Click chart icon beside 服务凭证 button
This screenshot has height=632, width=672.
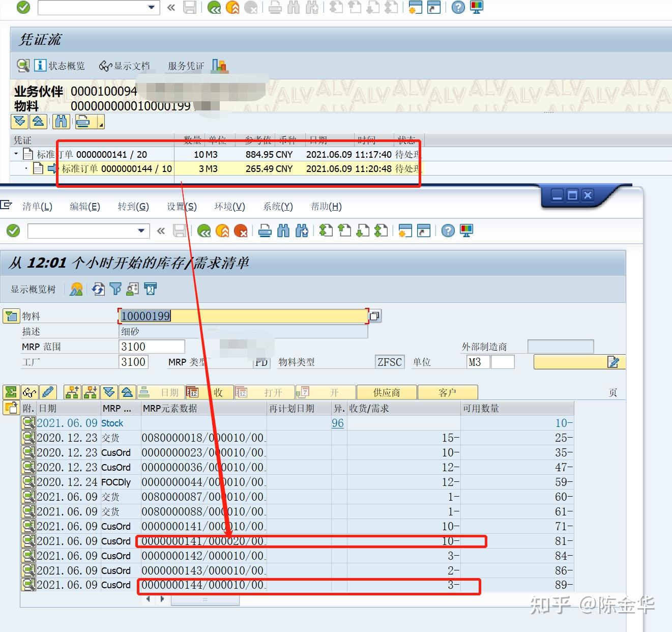tap(219, 65)
